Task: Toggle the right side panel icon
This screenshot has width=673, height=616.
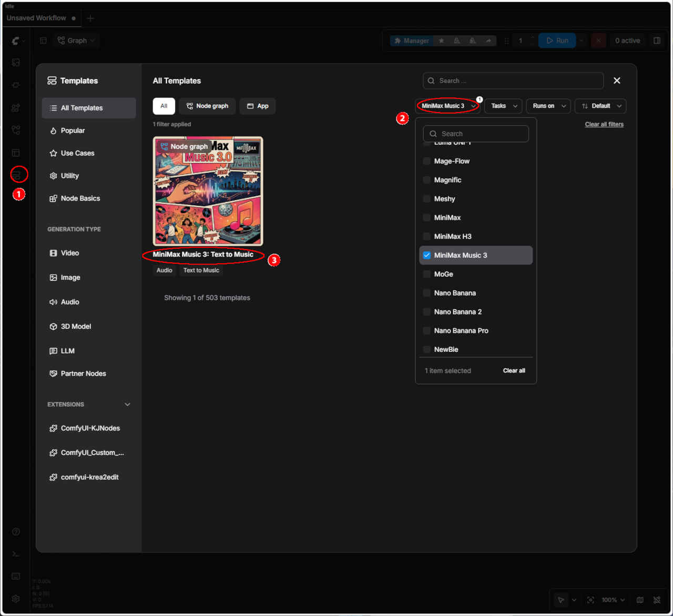Action: point(657,41)
